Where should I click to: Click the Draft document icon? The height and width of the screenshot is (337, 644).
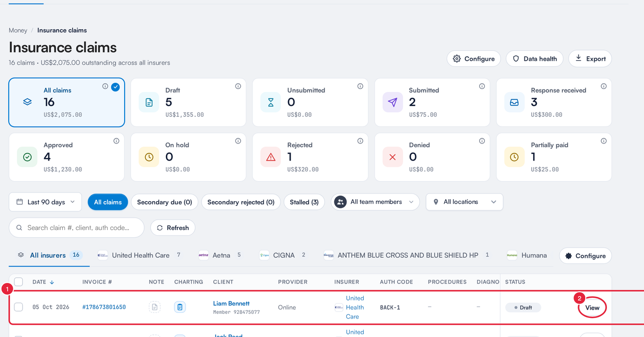click(149, 102)
